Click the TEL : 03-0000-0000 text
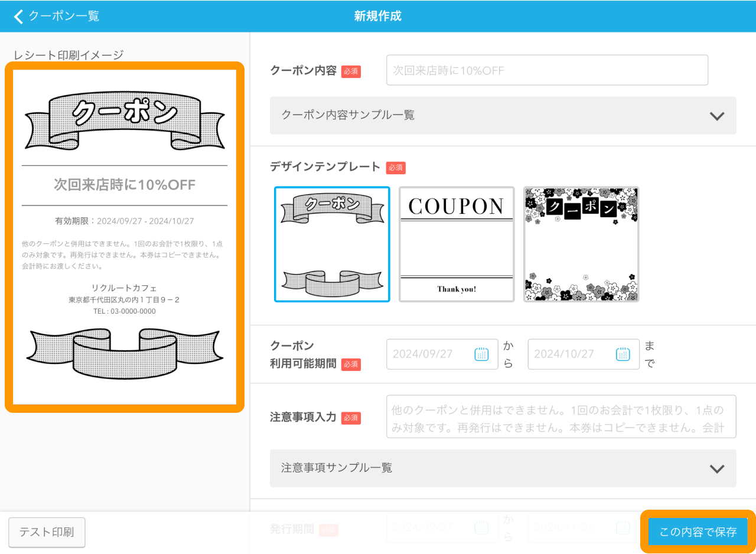Screen dimensions: 756x554 click(125, 311)
